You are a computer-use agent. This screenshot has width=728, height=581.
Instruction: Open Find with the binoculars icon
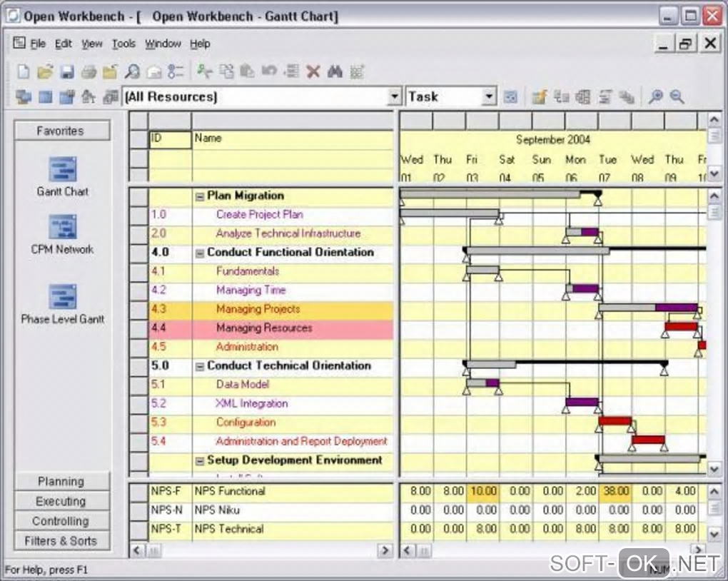tap(335, 71)
